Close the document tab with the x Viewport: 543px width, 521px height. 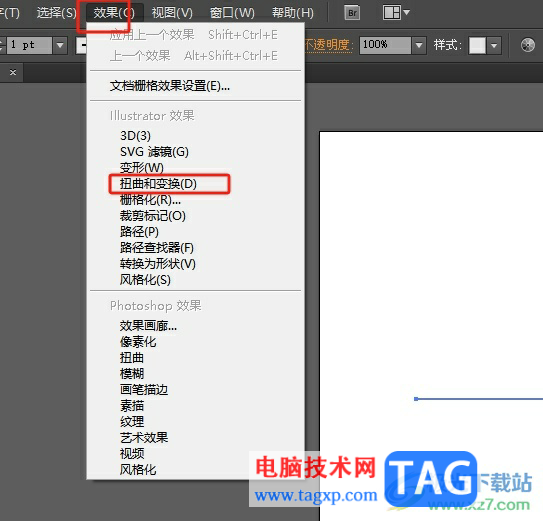click(x=13, y=72)
